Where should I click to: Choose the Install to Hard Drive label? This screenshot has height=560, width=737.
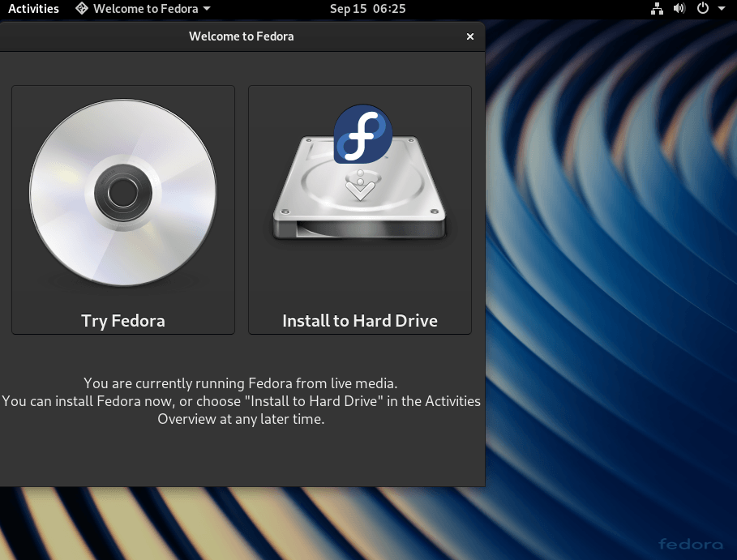pos(360,321)
